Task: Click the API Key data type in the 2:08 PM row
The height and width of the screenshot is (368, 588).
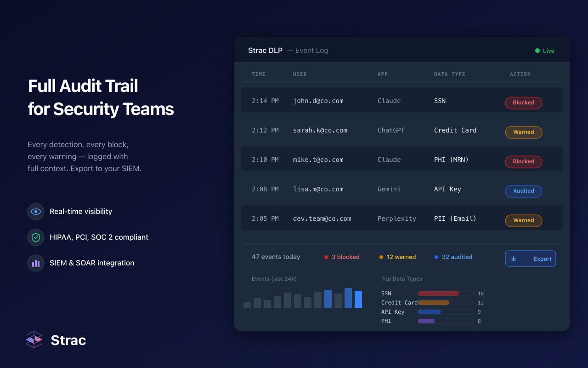Action: pyautogui.click(x=447, y=189)
